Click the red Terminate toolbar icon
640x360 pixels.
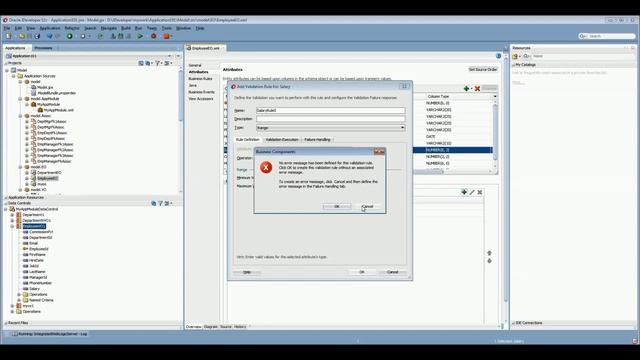click(167, 36)
